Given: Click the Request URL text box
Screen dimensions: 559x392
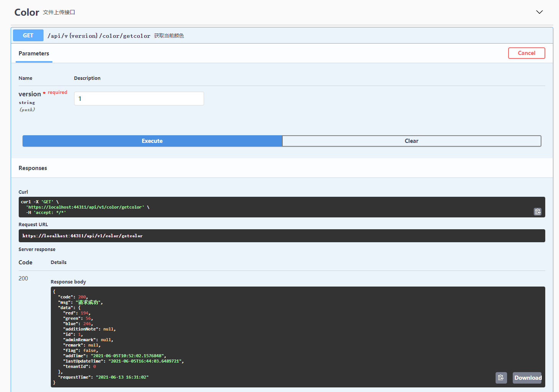Looking at the screenshot, I should coord(282,236).
